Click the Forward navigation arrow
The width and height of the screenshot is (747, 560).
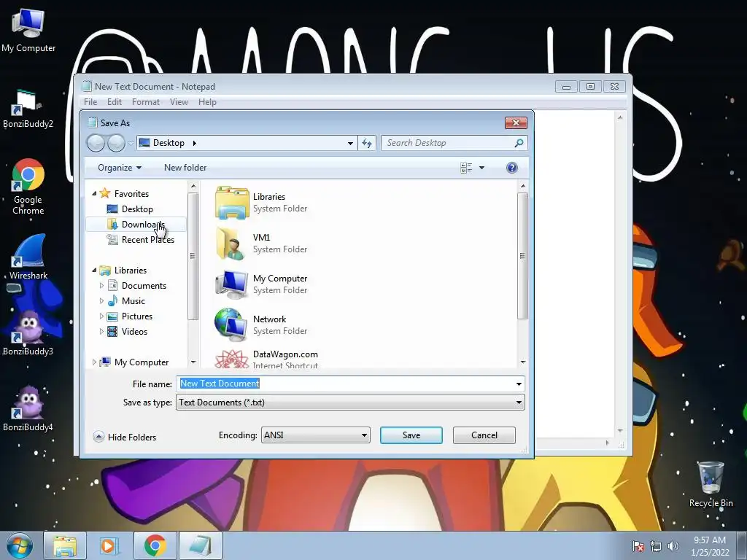coord(116,143)
